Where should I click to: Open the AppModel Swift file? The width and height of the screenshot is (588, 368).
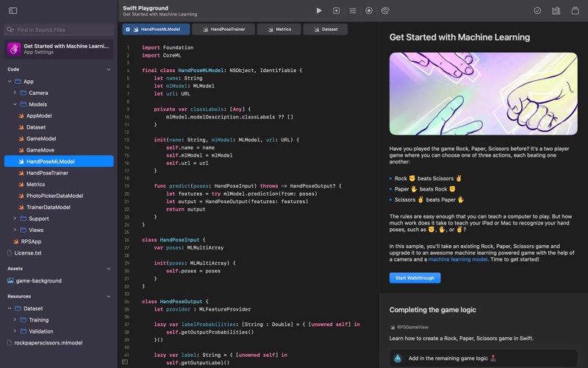39,116
